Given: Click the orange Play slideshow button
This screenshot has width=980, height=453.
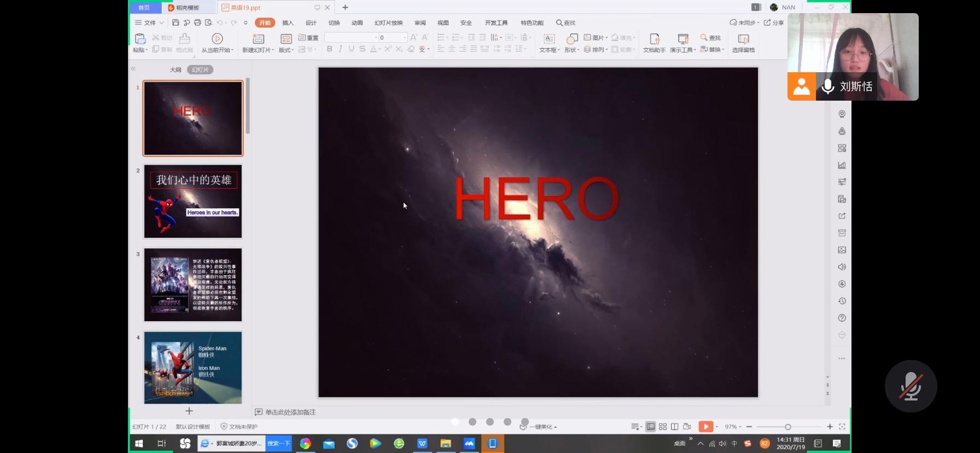Looking at the screenshot, I should click(x=705, y=427).
